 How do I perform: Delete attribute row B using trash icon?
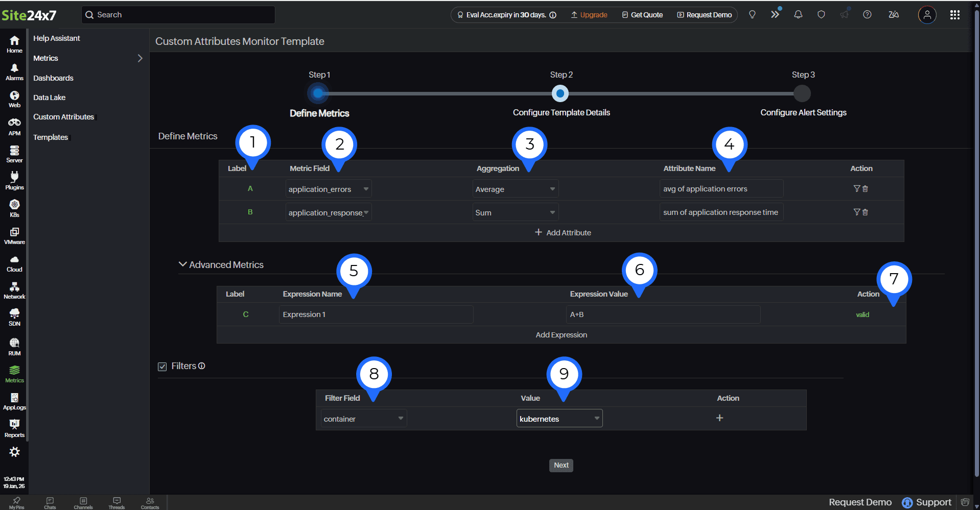tap(865, 212)
